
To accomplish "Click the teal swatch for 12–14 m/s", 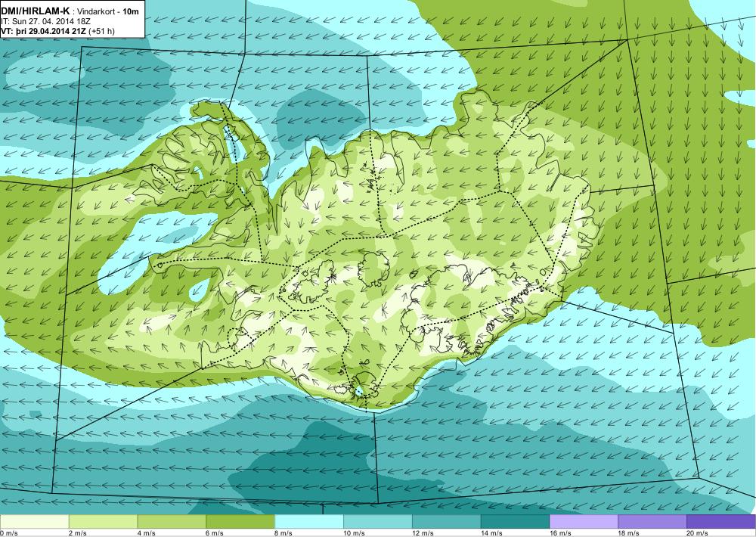I will pos(447,522).
